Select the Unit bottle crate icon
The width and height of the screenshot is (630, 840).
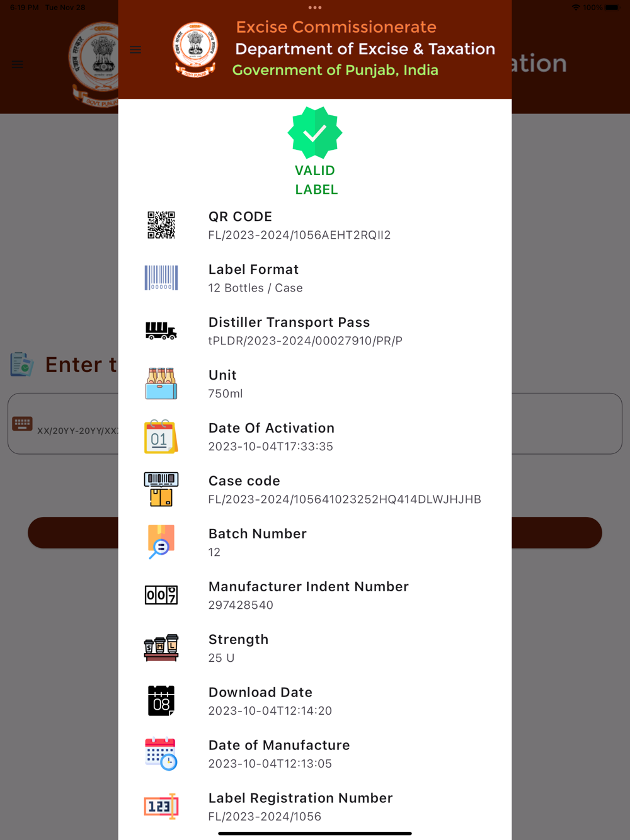point(161,383)
